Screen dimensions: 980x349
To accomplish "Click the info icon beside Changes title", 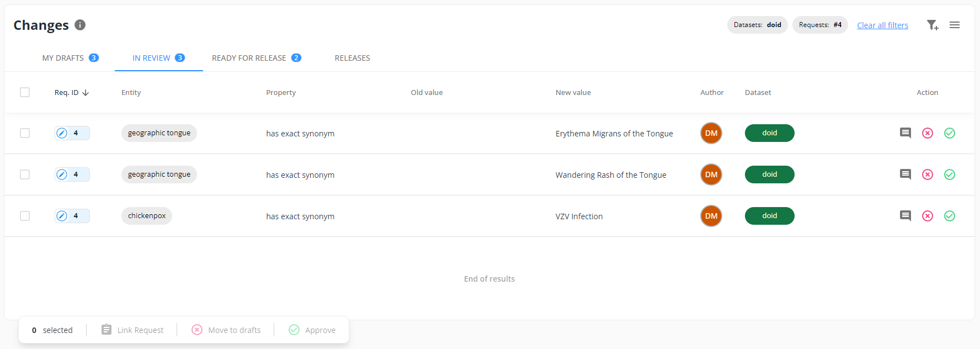I will [x=80, y=25].
